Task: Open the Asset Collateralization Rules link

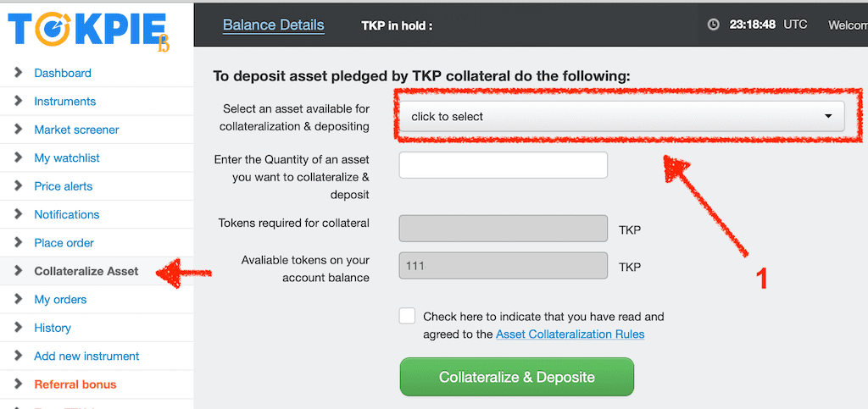Action: (x=570, y=334)
